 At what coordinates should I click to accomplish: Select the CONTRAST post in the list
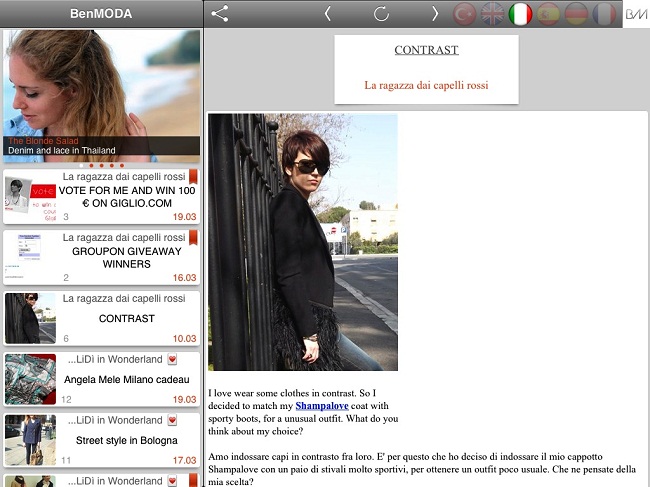coord(102,318)
